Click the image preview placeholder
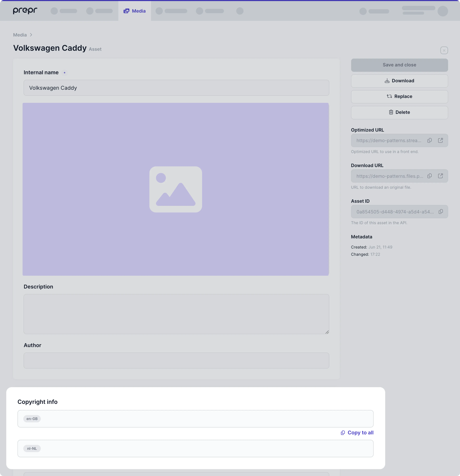Viewport: 460px width, 476px height. 176,189
